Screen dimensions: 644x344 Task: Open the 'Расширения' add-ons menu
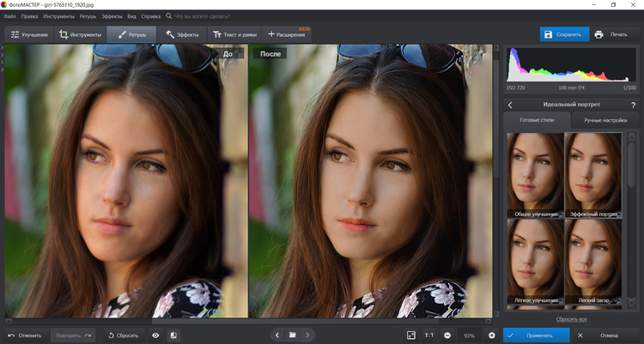pyautogui.click(x=289, y=34)
